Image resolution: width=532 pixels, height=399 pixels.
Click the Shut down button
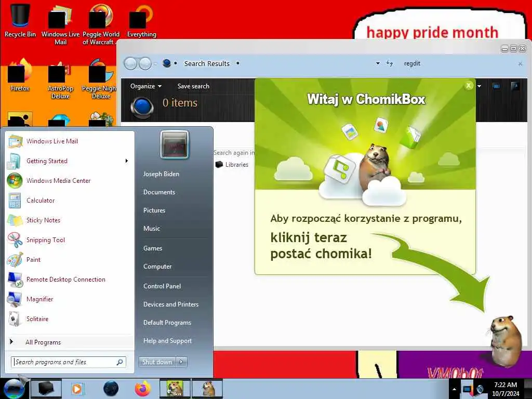pyautogui.click(x=157, y=362)
